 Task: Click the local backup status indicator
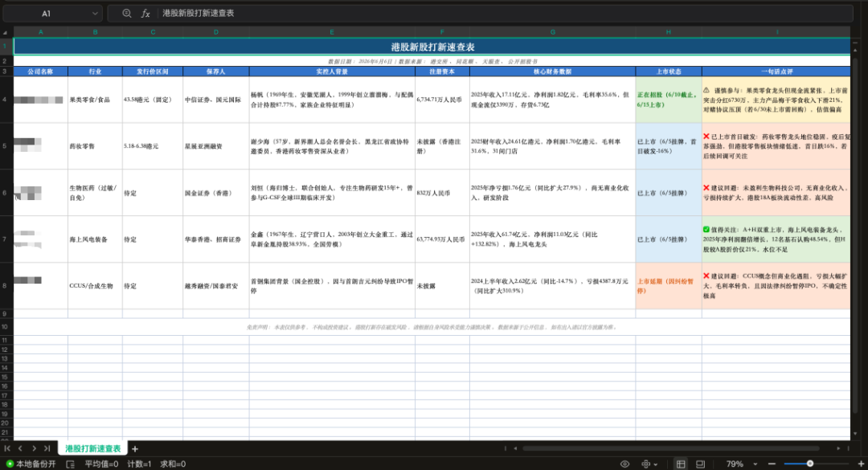click(x=31, y=464)
